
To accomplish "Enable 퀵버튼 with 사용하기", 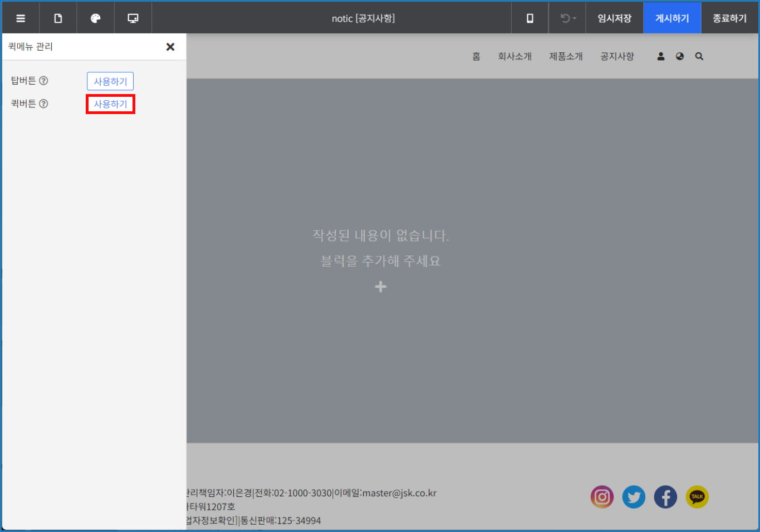I will point(110,104).
